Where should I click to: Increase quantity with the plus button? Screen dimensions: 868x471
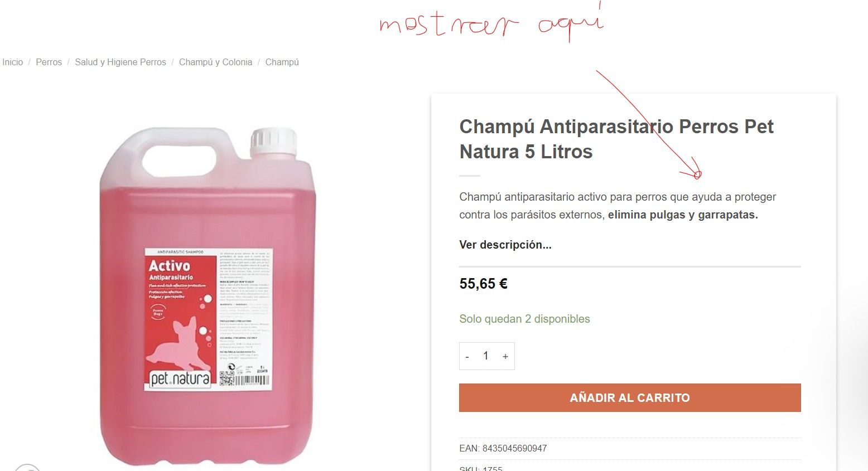click(x=505, y=356)
